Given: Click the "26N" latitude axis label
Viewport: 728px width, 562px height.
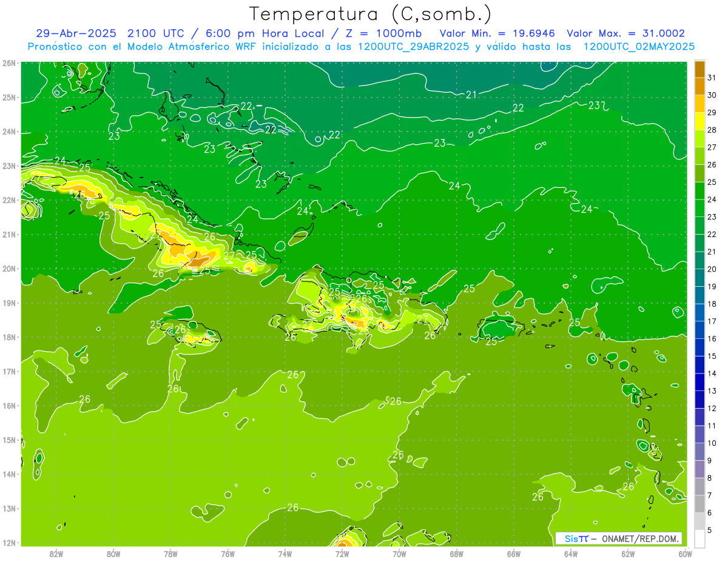Looking at the screenshot, I should pyautogui.click(x=8, y=63).
